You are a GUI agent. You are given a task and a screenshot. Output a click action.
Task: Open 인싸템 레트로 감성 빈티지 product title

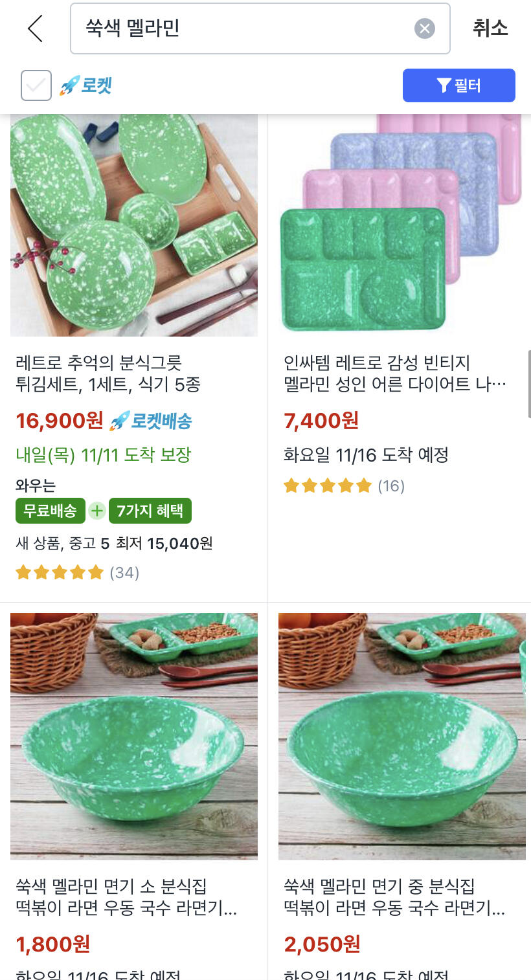click(395, 373)
